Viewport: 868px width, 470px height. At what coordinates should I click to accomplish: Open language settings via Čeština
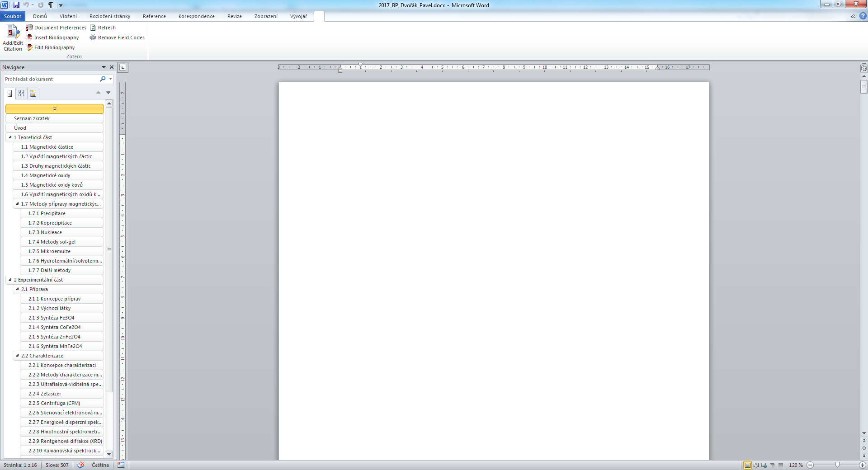click(100, 465)
